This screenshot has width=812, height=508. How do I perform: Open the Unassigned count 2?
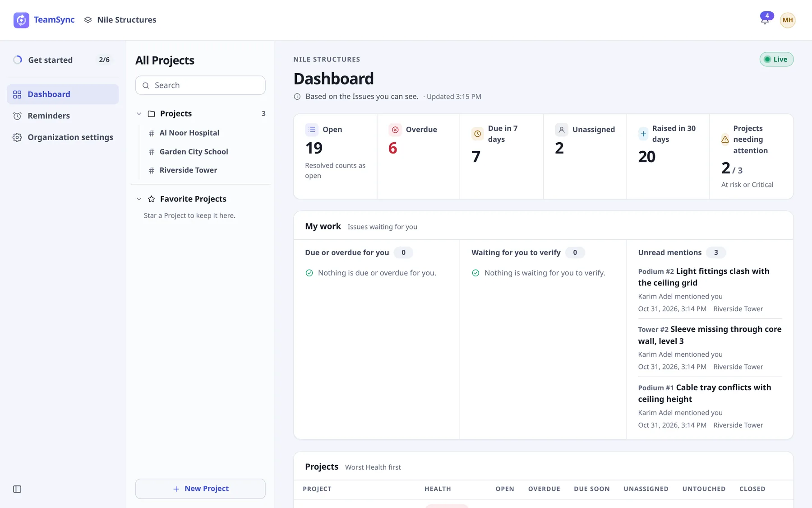point(559,148)
